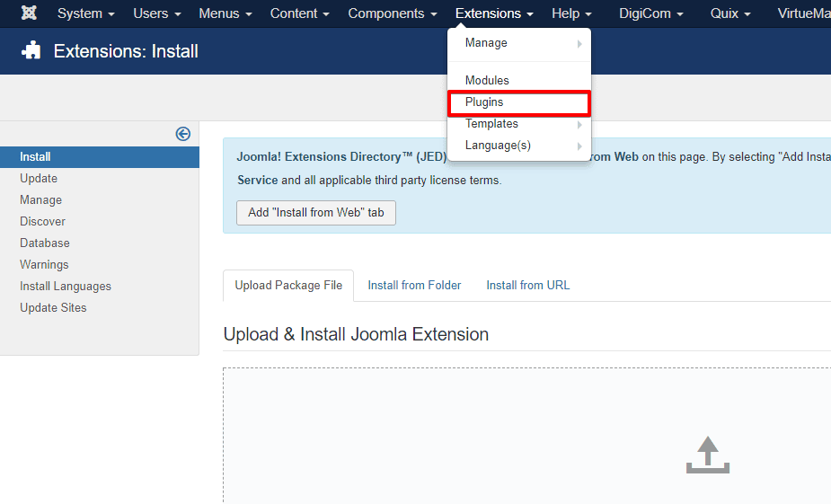Collapse sidebar with the arrow icon
Image resolution: width=831 pixels, height=504 pixels.
pos(183,134)
